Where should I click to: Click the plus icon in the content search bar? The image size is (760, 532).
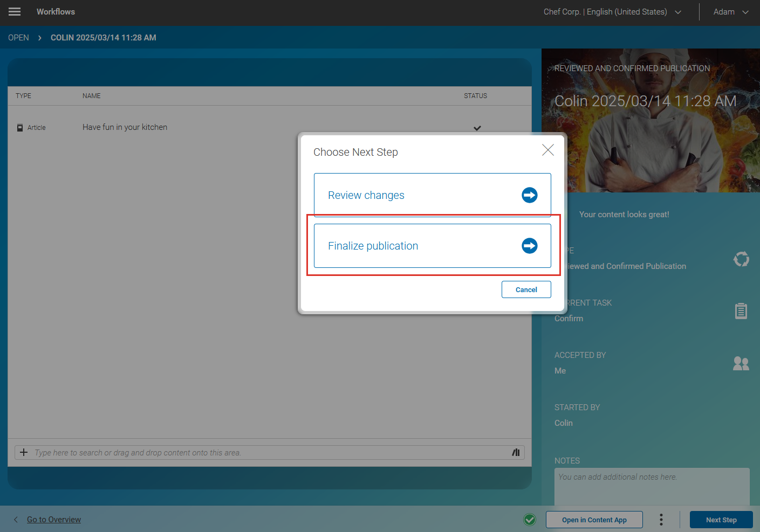[x=24, y=452]
